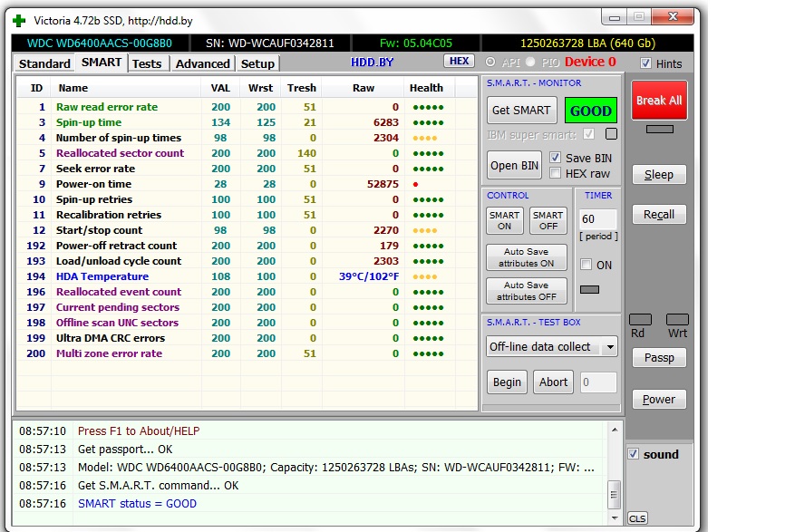Click the test box value field

(598, 382)
